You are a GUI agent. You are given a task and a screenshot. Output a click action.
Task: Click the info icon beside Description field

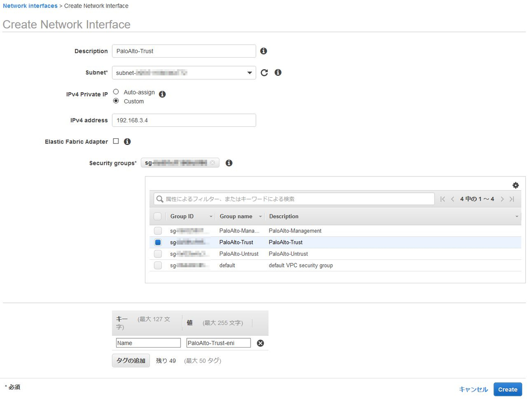click(263, 51)
